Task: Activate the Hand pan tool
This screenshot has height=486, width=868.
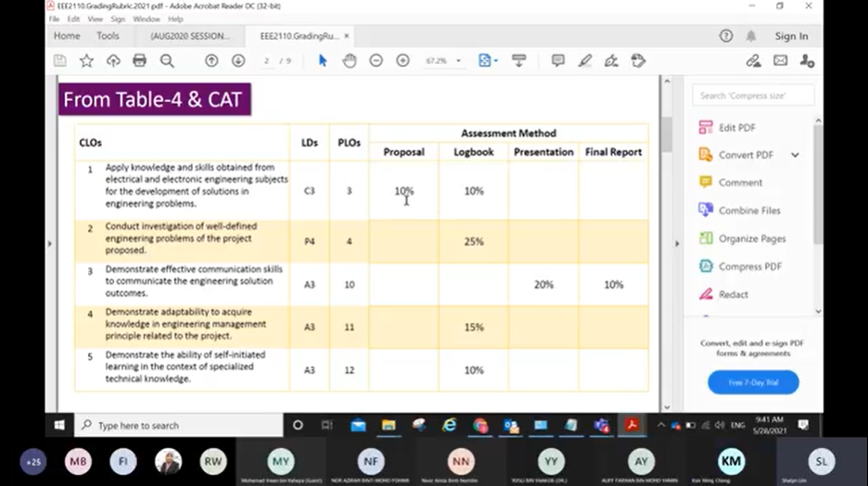Action: tap(350, 60)
